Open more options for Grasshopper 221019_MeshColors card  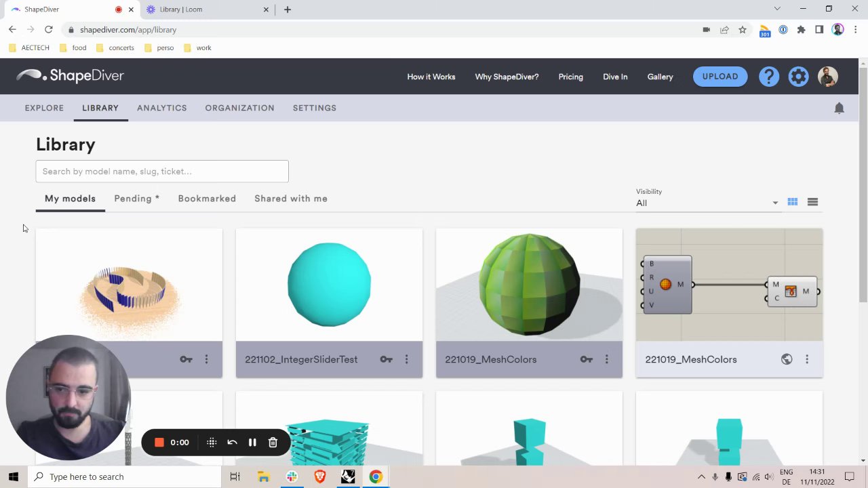(x=807, y=359)
